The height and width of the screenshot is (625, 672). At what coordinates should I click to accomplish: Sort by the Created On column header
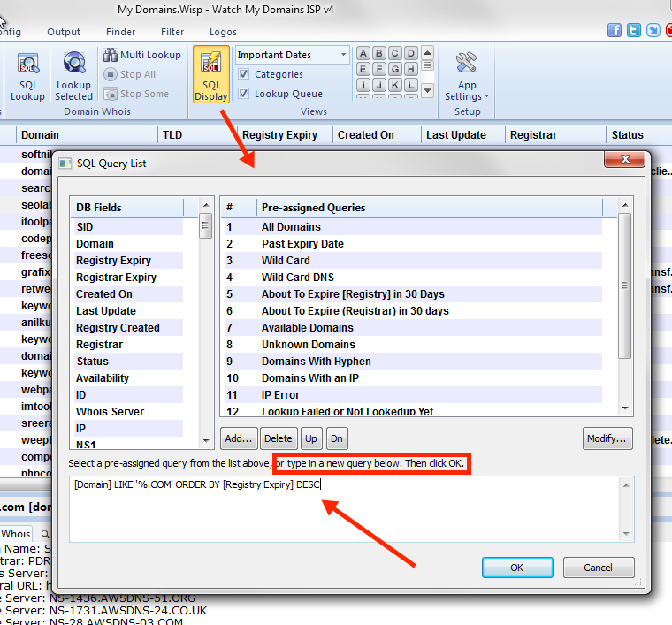click(377, 135)
